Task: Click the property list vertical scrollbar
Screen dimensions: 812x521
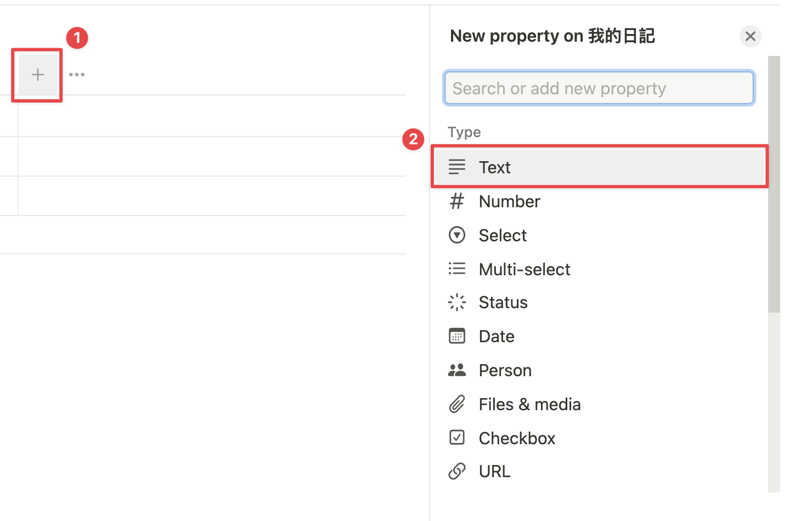Action: tap(774, 184)
